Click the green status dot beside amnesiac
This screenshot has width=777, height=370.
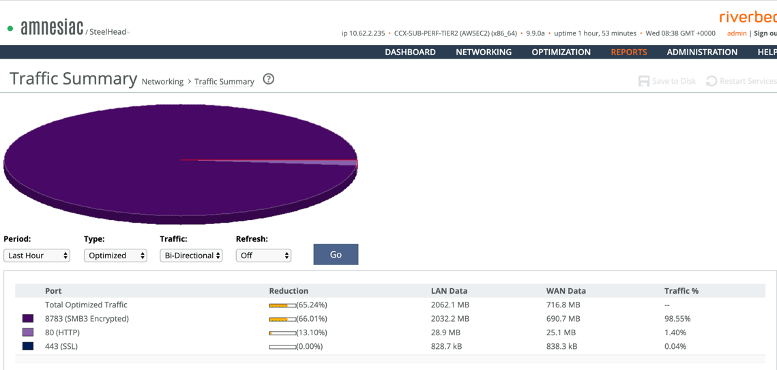[10, 29]
